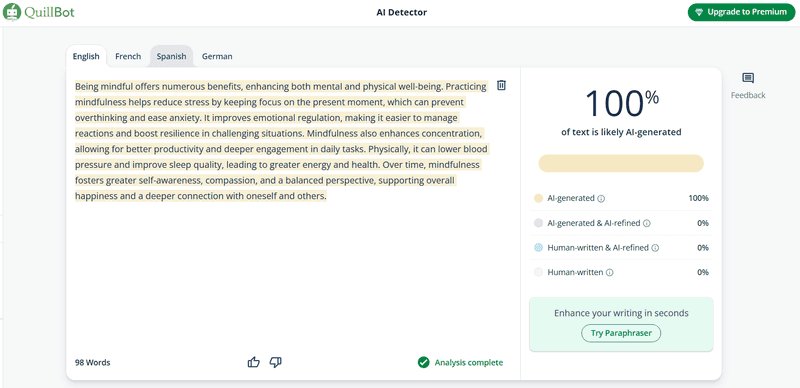
Task: Select the English language tab
Action: (86, 56)
